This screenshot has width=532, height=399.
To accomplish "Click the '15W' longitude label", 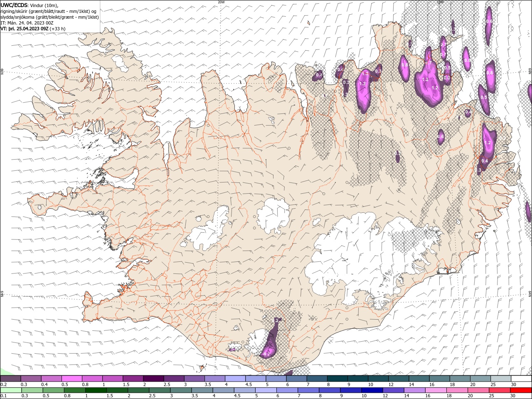I will [x=440, y=2].
